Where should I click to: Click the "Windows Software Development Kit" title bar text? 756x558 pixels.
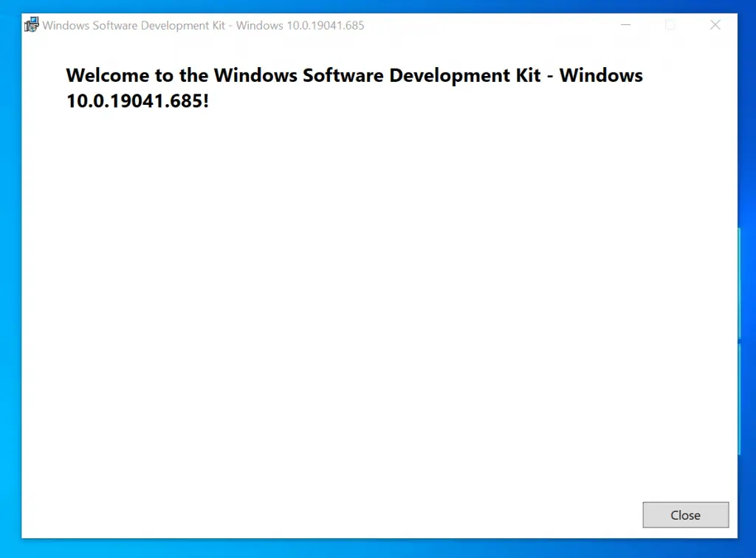[133, 25]
